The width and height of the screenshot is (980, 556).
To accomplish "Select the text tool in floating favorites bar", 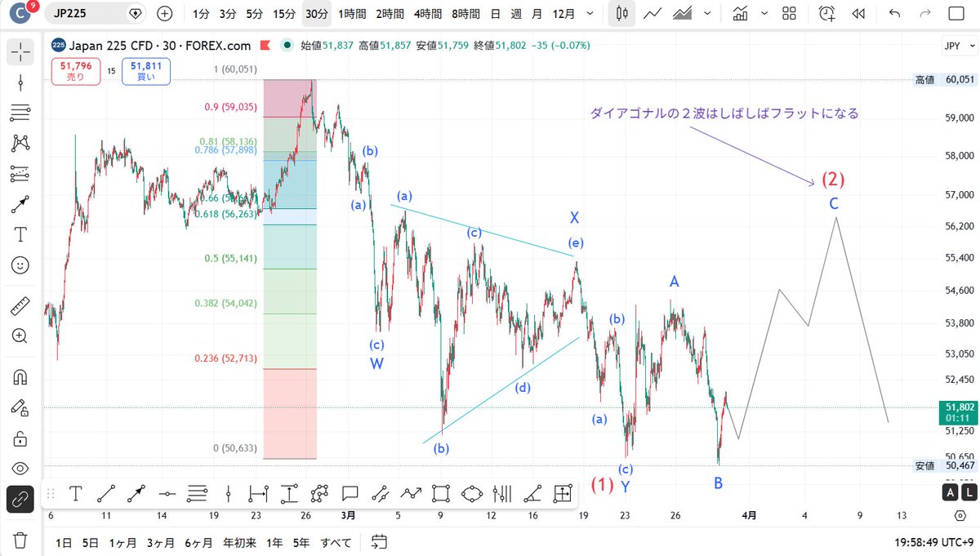I will 75,493.
